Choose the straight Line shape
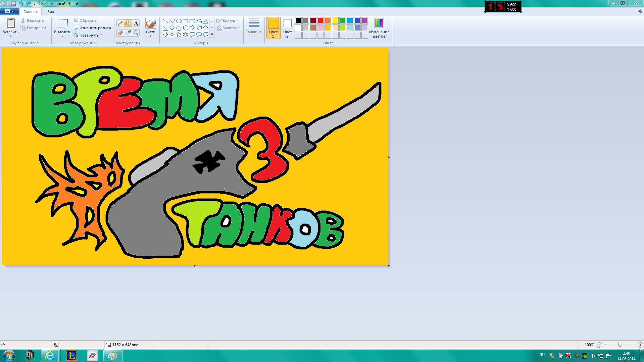Viewport: 644px width, 362px height. pos(165,21)
